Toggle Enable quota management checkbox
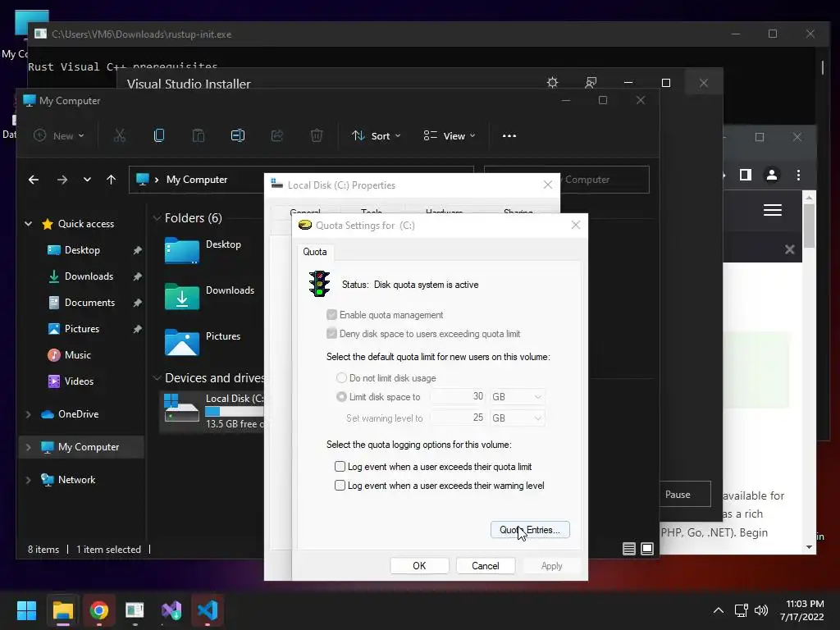The height and width of the screenshot is (630, 840). click(x=331, y=314)
